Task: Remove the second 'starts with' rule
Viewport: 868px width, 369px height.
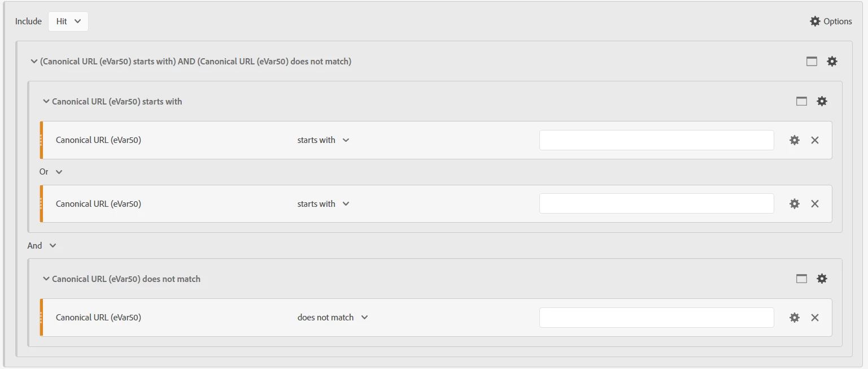Action: click(815, 203)
